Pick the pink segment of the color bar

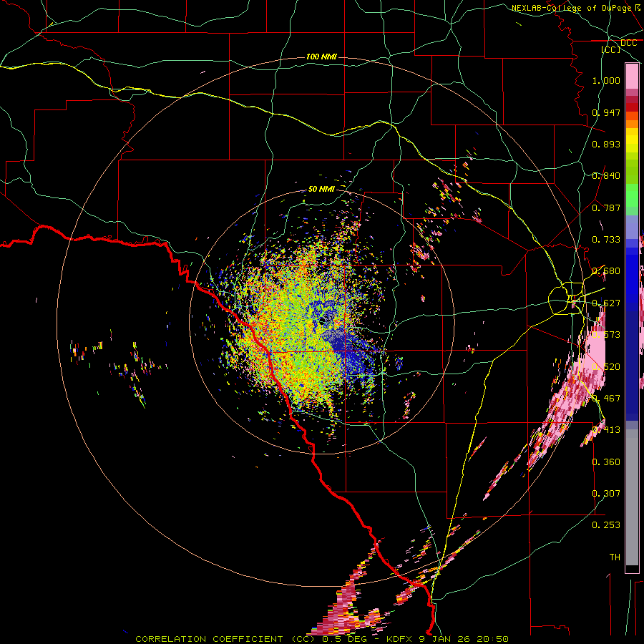tap(632, 77)
